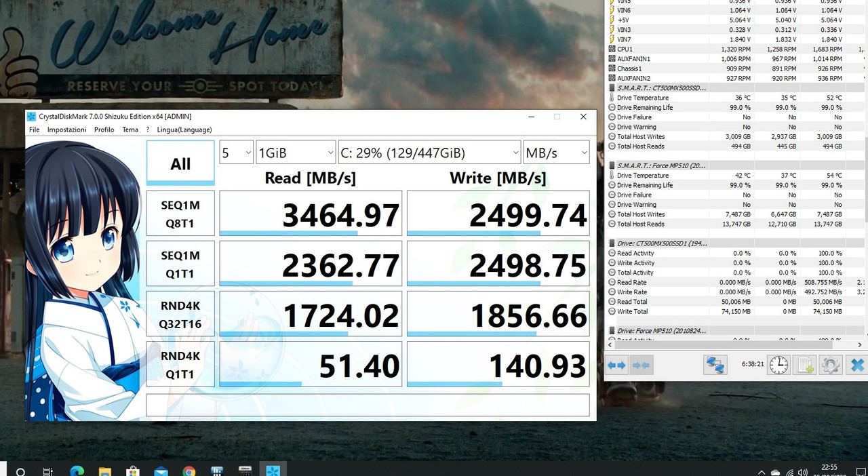Open HWiNFO sensor settings gear icon

(830, 365)
